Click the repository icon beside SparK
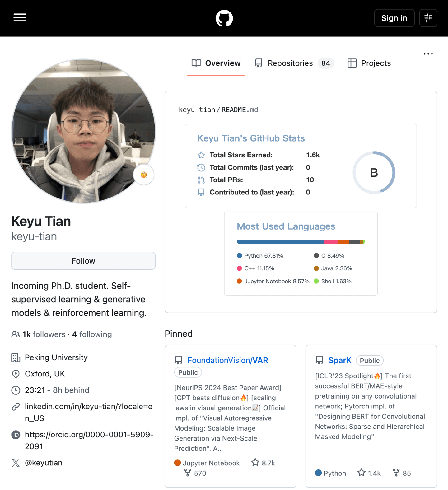This screenshot has width=448, height=490. tap(320, 360)
